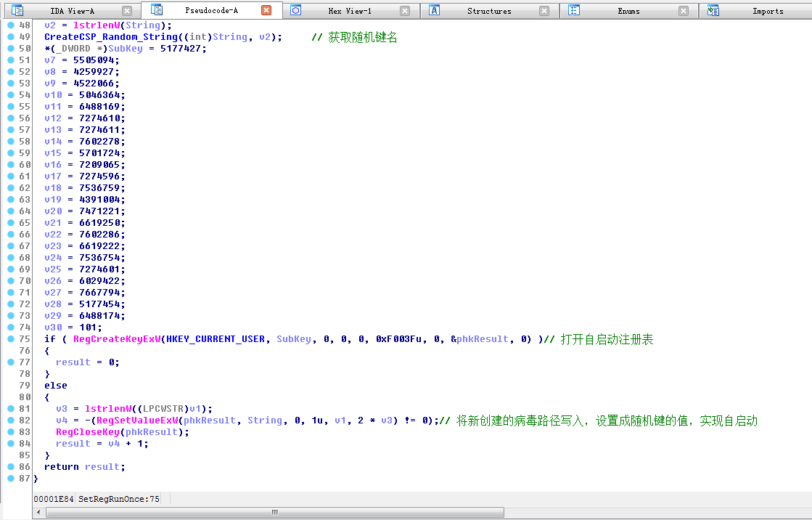The image size is (812, 520).
Task: Close the Hex View-1 tab
Action: (405, 11)
